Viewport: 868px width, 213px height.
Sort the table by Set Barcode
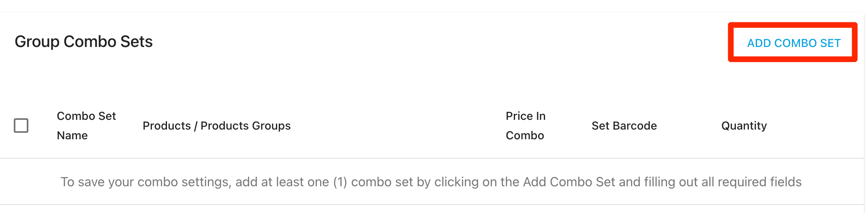[x=624, y=126]
